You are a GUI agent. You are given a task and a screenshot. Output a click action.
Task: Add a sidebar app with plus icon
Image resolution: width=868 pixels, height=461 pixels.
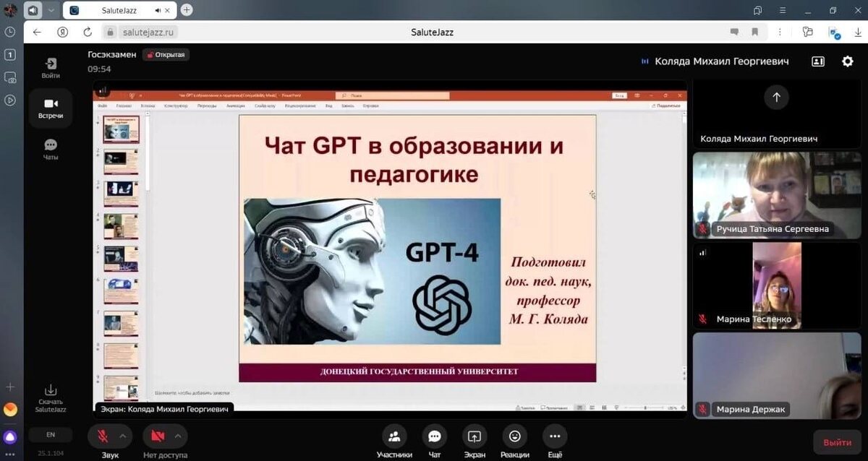tap(10, 387)
